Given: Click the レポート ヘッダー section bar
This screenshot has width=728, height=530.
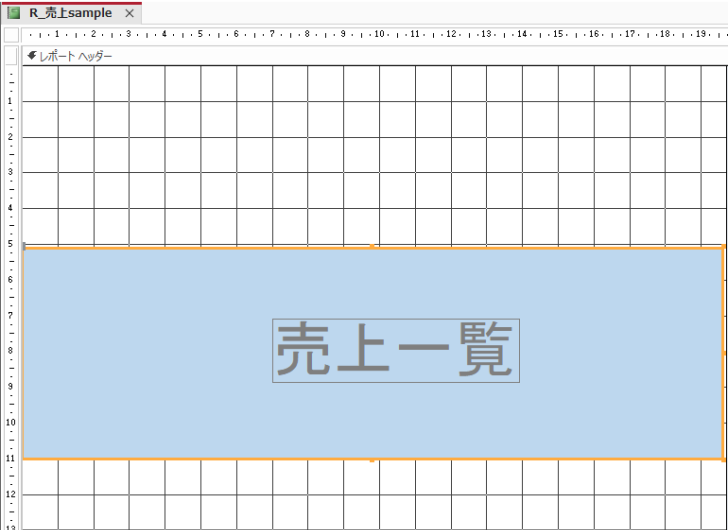Looking at the screenshot, I should pyautogui.click(x=375, y=56).
